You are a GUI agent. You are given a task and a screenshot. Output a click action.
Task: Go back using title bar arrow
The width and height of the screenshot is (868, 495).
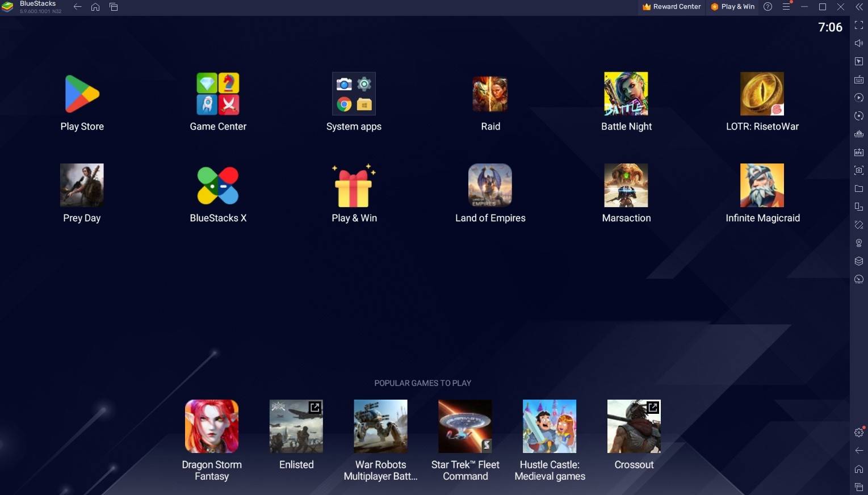point(78,7)
